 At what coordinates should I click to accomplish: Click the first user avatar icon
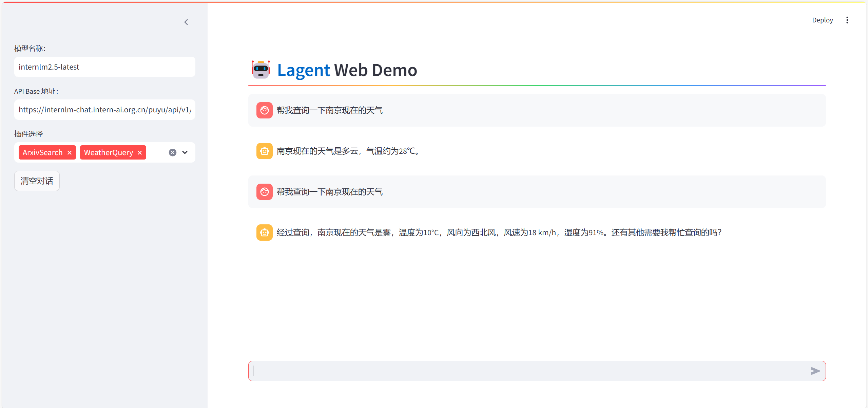pos(264,110)
